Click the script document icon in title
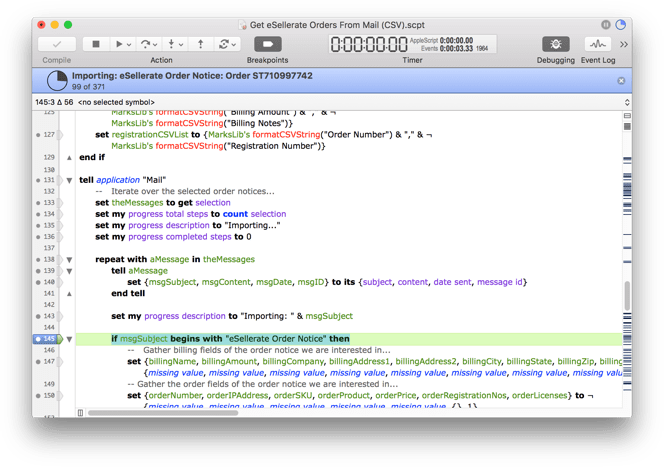The height and width of the screenshot is (467, 664). [x=243, y=25]
